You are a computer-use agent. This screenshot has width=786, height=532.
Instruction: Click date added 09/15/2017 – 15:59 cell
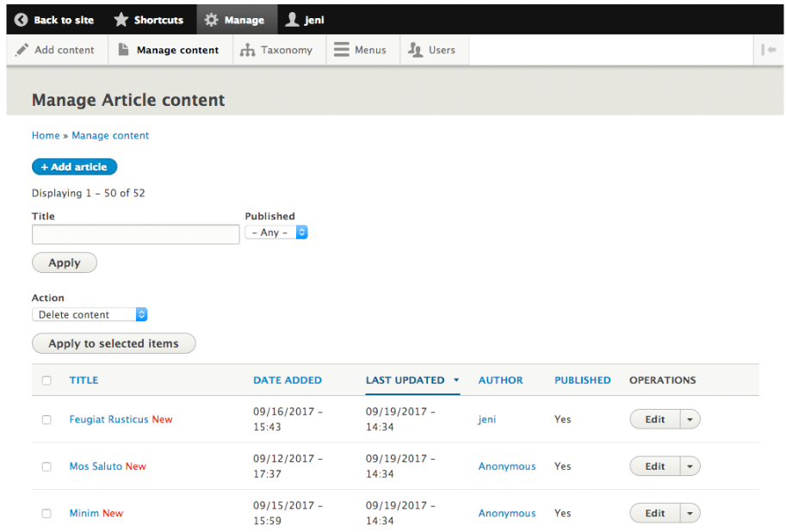288,513
